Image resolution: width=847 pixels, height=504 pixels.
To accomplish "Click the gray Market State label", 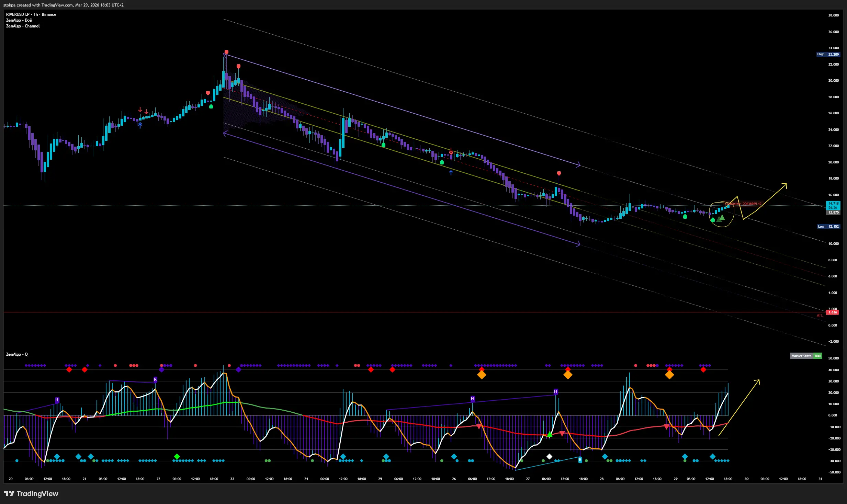I will pos(801,356).
